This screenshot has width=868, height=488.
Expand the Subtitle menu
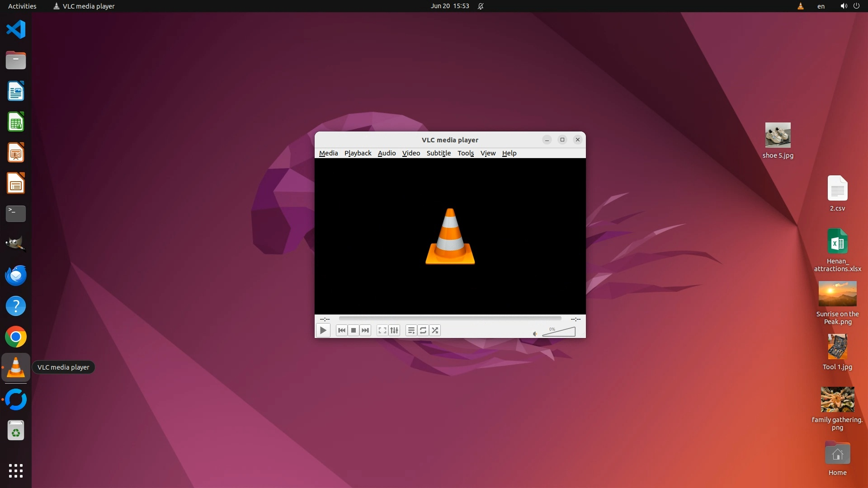439,153
